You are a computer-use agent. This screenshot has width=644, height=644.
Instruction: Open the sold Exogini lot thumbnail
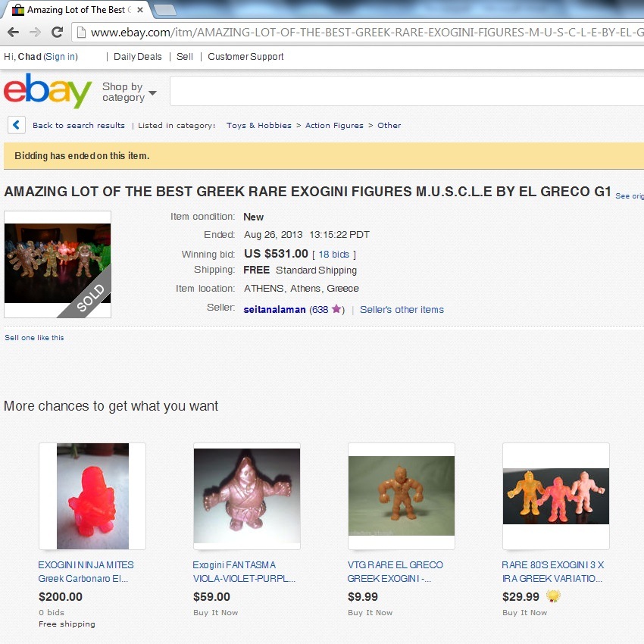tap(58, 264)
